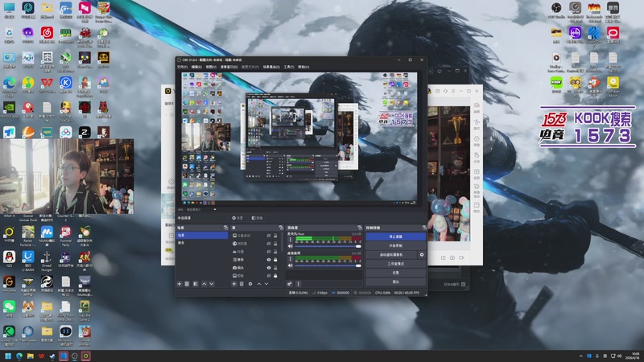Open the audio mixer menu dots at bottom

[x=298, y=284]
